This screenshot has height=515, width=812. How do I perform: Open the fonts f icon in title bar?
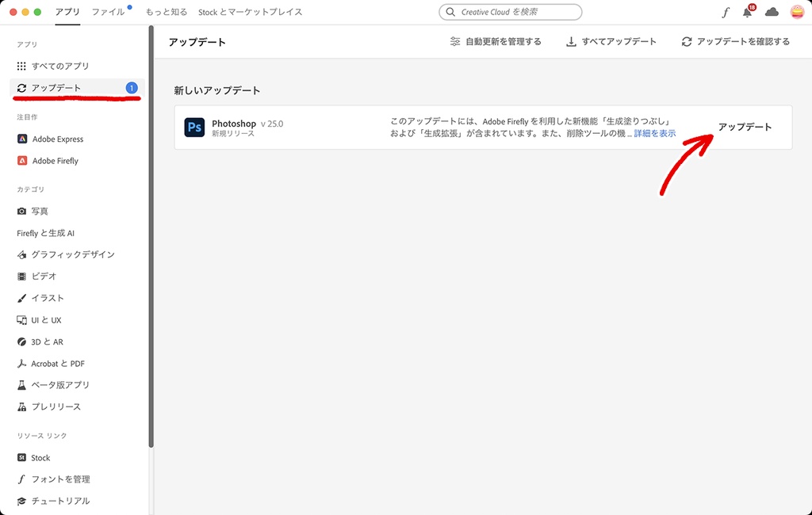(726, 13)
